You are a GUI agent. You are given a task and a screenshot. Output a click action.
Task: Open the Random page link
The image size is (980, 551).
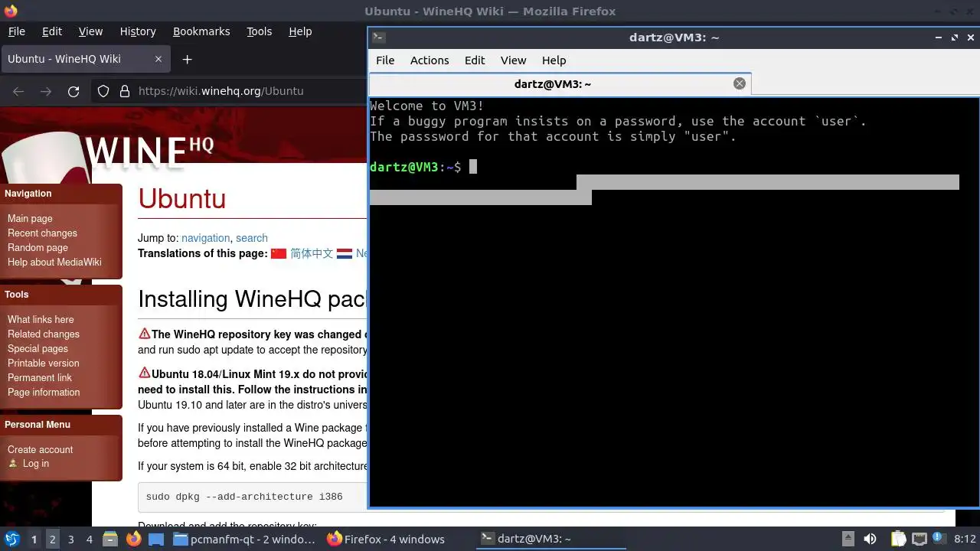coord(38,247)
